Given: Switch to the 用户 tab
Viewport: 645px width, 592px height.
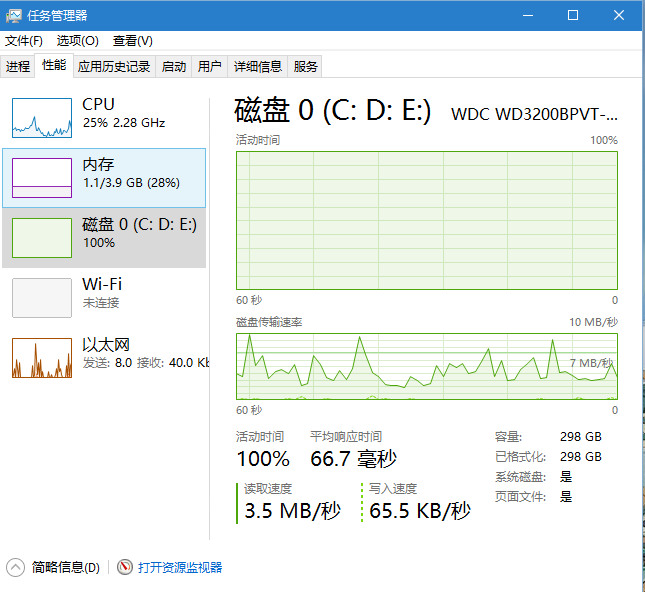Looking at the screenshot, I should (x=209, y=67).
